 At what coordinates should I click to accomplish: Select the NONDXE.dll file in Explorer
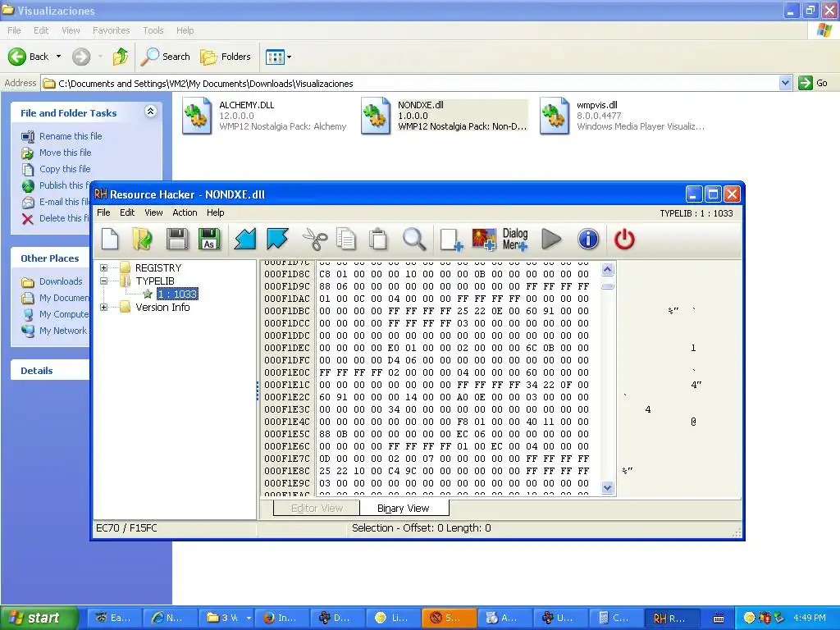[x=445, y=115]
